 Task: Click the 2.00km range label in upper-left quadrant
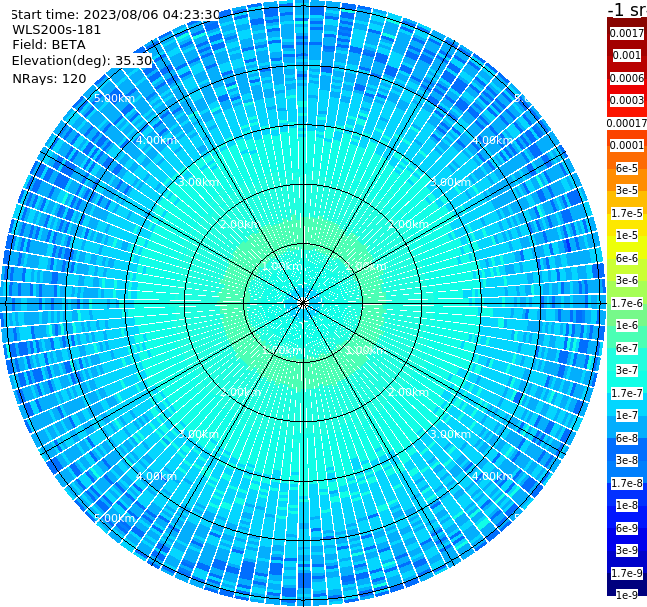click(241, 224)
